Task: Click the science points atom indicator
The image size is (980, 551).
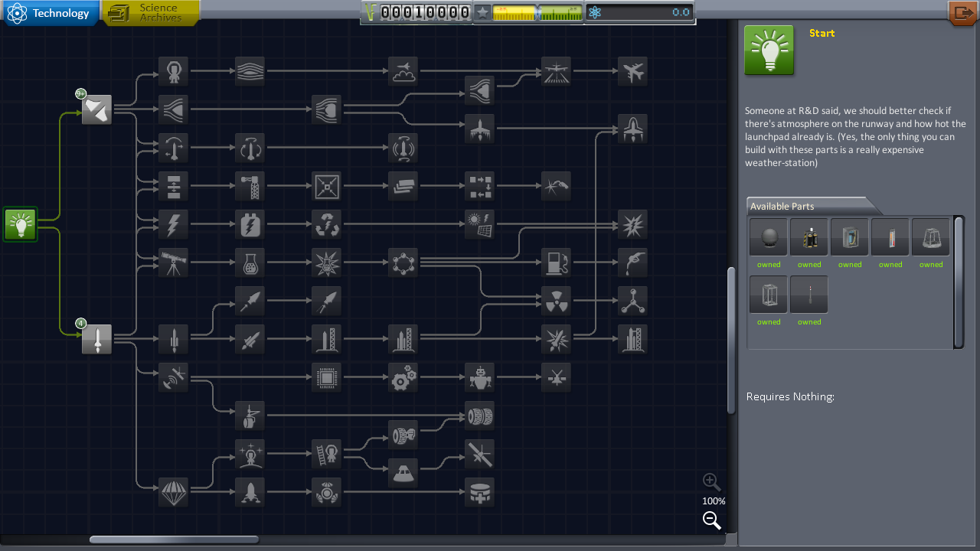Action: [639, 12]
